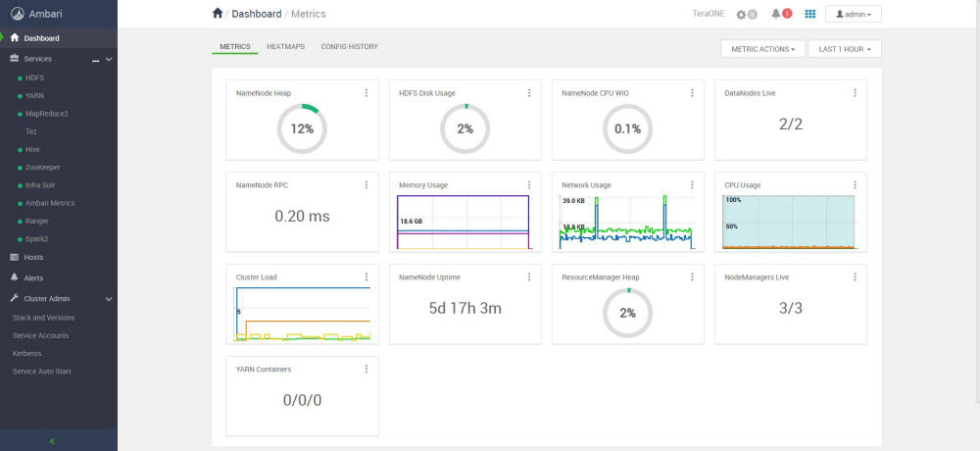Click the home icon in the breadcrumb
Screen dimensions: 980x451
(x=217, y=14)
